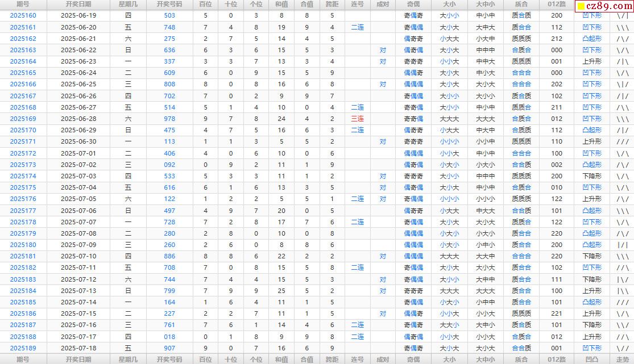Open period link 2025167

point(23,96)
